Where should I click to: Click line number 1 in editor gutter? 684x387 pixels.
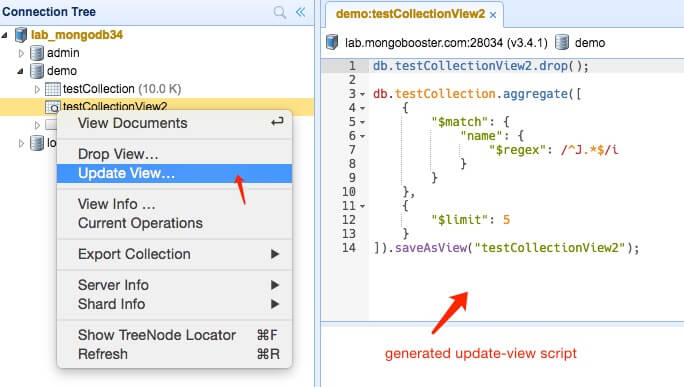pos(352,66)
